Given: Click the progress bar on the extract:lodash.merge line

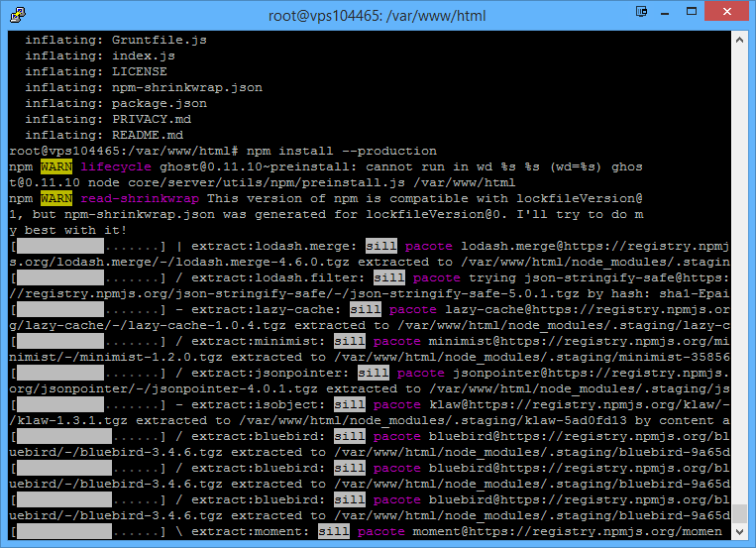Looking at the screenshot, I should (59, 246).
